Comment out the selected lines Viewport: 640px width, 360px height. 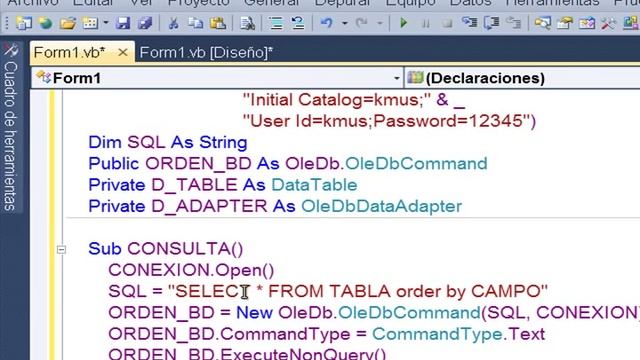(x=276, y=23)
